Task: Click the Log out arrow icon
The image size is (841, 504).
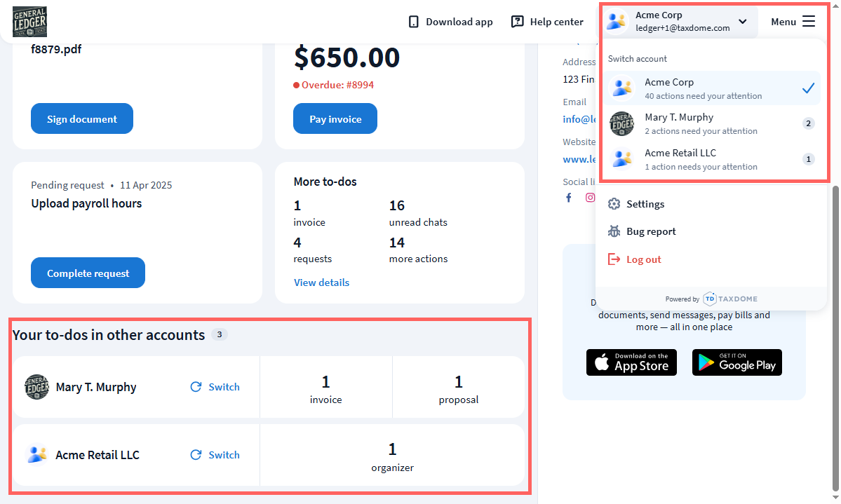Action: [614, 259]
